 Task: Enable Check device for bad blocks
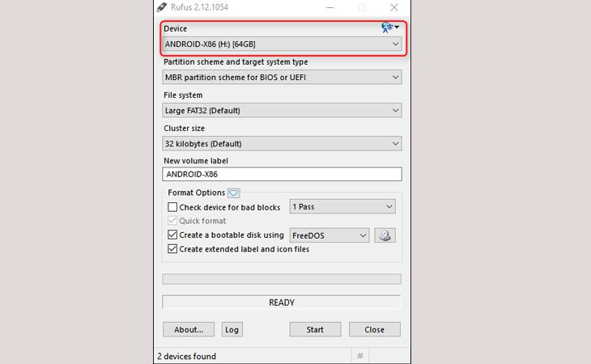pos(172,207)
